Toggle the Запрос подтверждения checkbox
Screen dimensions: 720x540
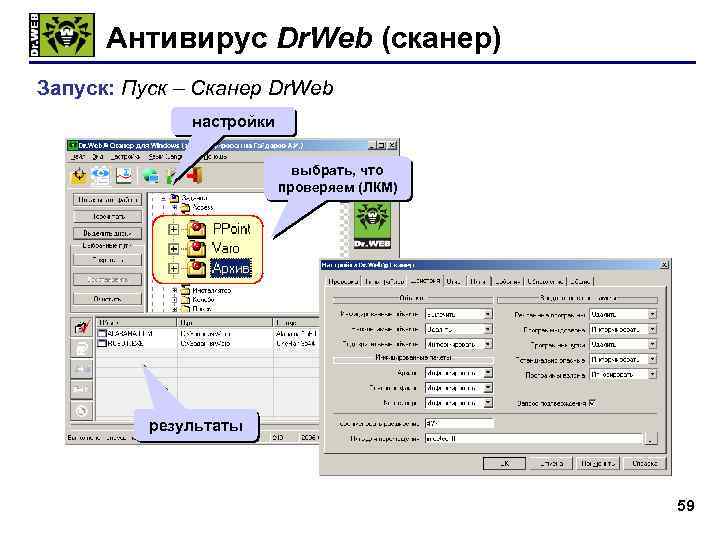pos(592,403)
